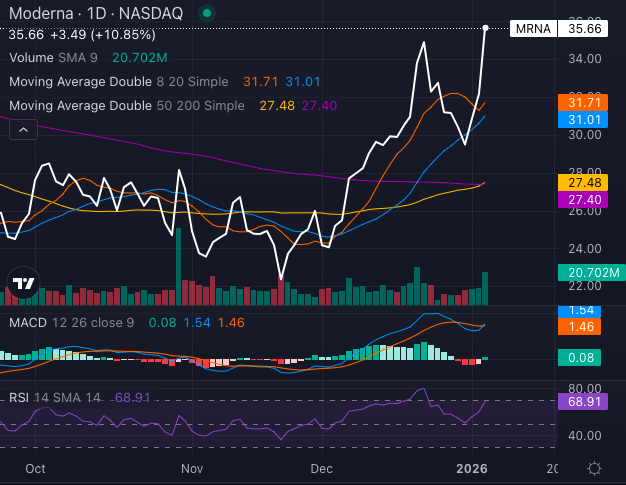The image size is (626, 485).
Task: Click the 2026 label on time axis
Action: coord(470,468)
